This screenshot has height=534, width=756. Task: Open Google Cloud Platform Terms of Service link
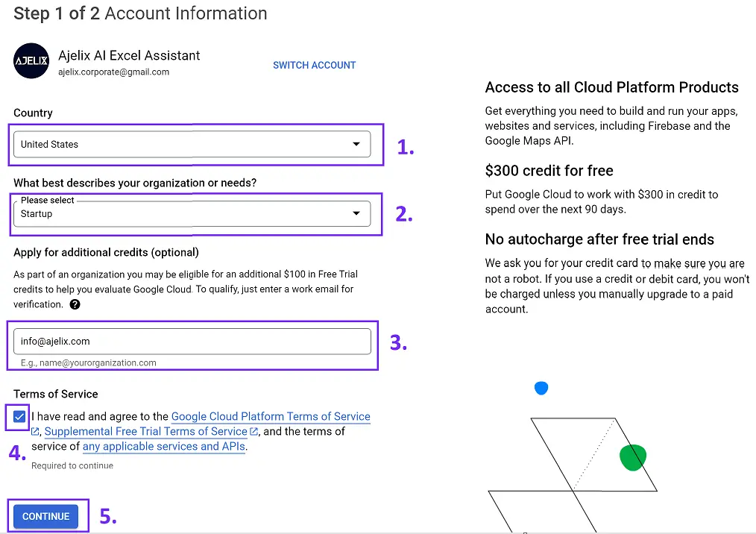pyautogui.click(x=271, y=416)
